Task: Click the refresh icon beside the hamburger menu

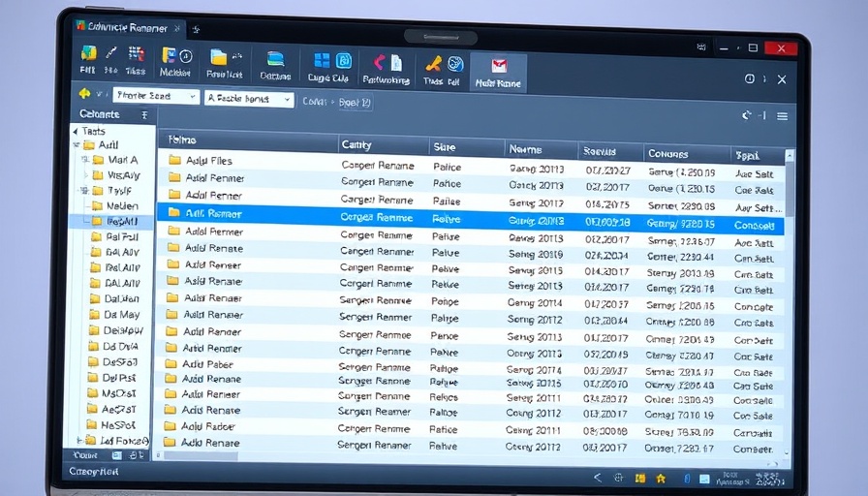Action: coord(747,116)
